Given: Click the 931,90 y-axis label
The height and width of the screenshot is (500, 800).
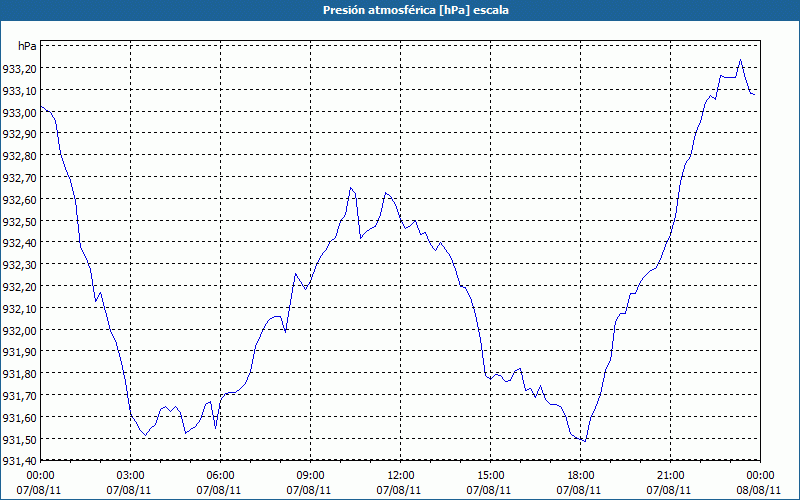Looking at the screenshot, I should (19, 352).
